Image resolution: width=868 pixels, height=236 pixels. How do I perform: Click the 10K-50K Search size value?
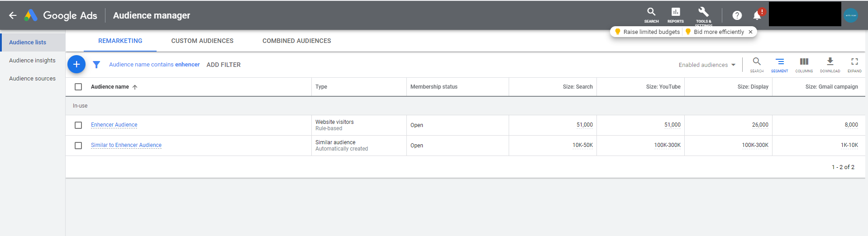(x=582, y=145)
